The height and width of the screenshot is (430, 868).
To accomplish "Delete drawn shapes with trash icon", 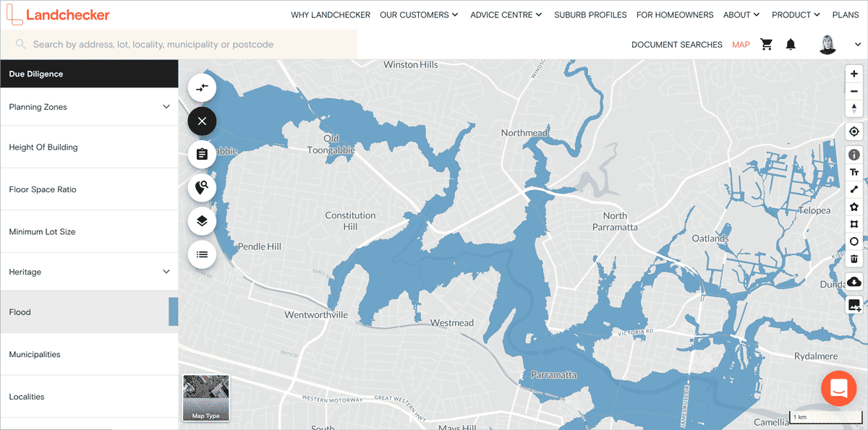I will point(854,259).
